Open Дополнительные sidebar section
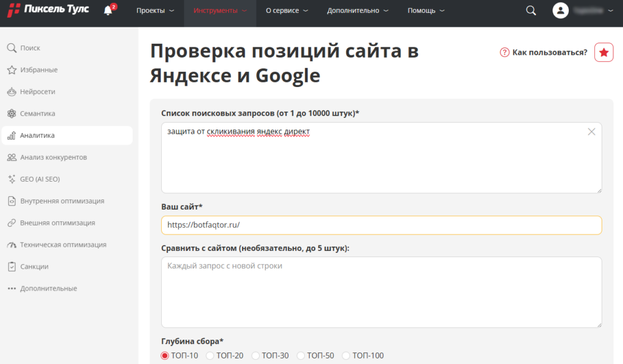Image resolution: width=623 pixels, height=364 pixels. point(49,288)
